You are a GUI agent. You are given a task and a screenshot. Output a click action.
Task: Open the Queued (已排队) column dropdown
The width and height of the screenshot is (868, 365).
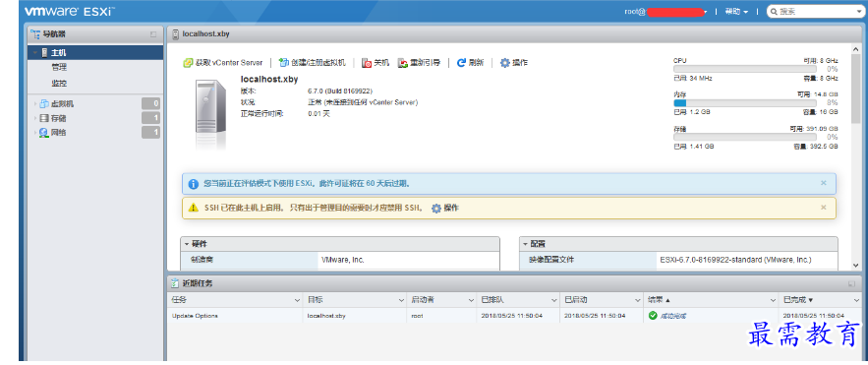coord(553,300)
